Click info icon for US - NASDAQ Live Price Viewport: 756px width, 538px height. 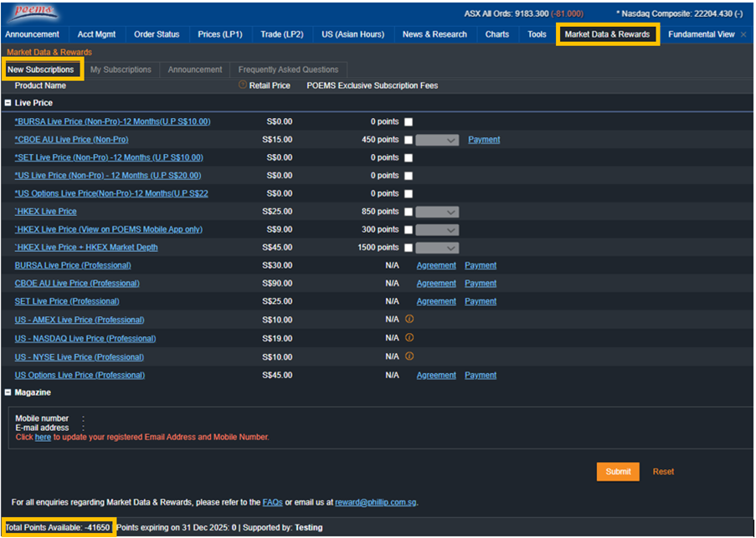click(x=409, y=338)
